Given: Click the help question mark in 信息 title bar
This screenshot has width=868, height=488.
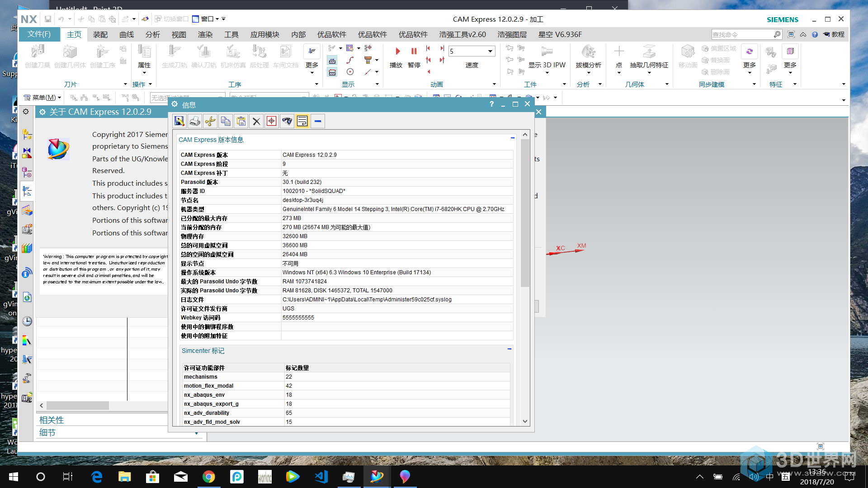Looking at the screenshot, I should [491, 104].
